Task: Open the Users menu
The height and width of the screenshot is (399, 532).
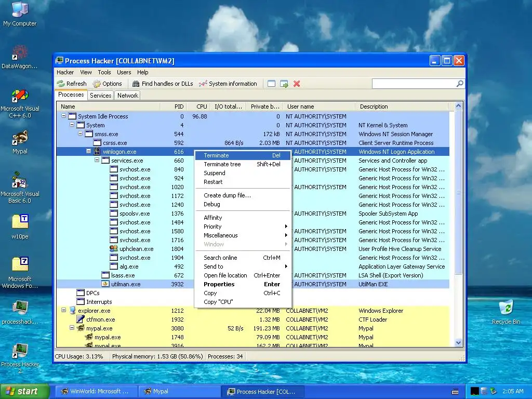Action: tap(124, 72)
